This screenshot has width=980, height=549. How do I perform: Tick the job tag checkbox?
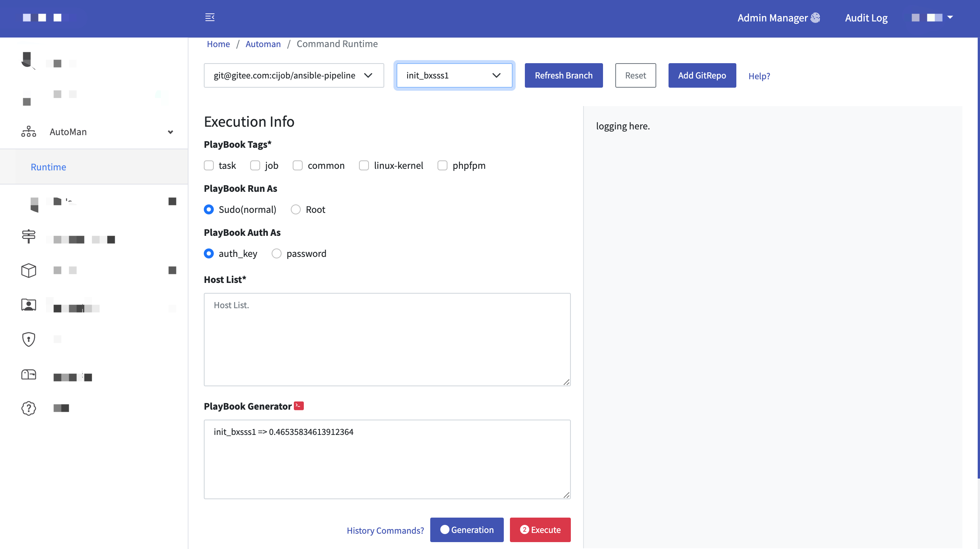[255, 165]
